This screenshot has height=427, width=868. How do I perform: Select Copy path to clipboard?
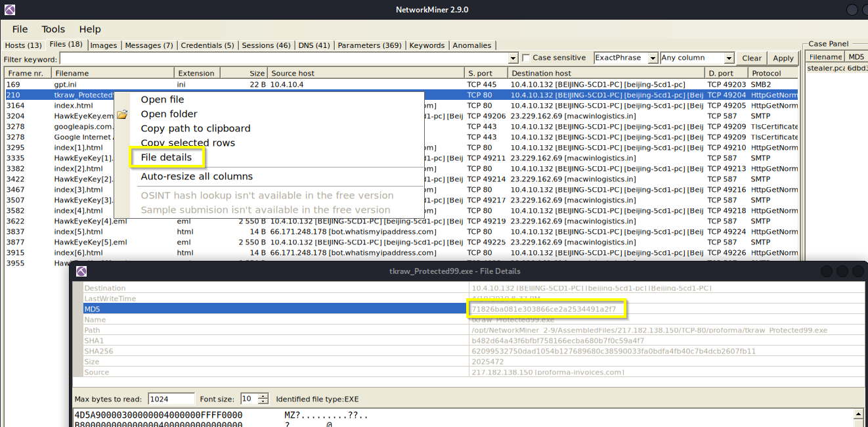[195, 128]
